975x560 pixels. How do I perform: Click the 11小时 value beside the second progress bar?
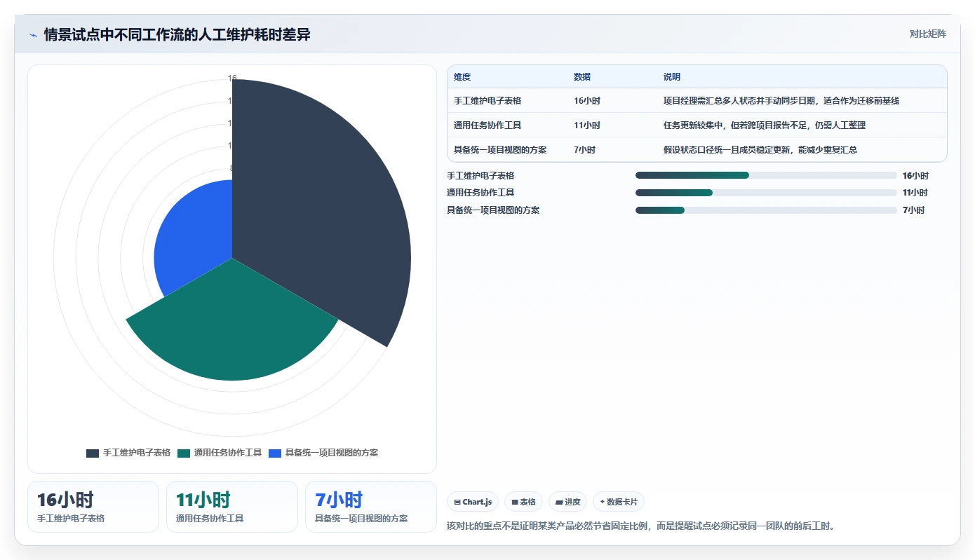915,193
